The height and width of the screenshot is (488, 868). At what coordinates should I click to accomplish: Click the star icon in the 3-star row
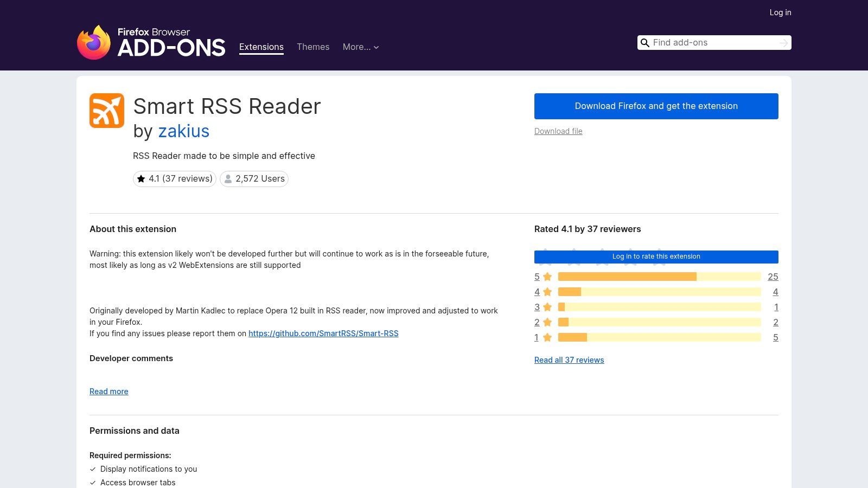click(547, 307)
